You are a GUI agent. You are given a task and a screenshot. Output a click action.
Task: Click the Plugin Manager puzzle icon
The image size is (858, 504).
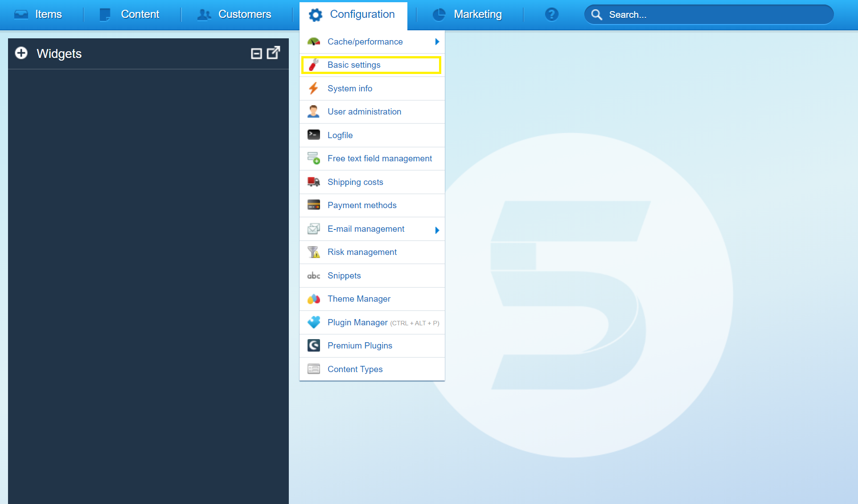click(x=314, y=322)
